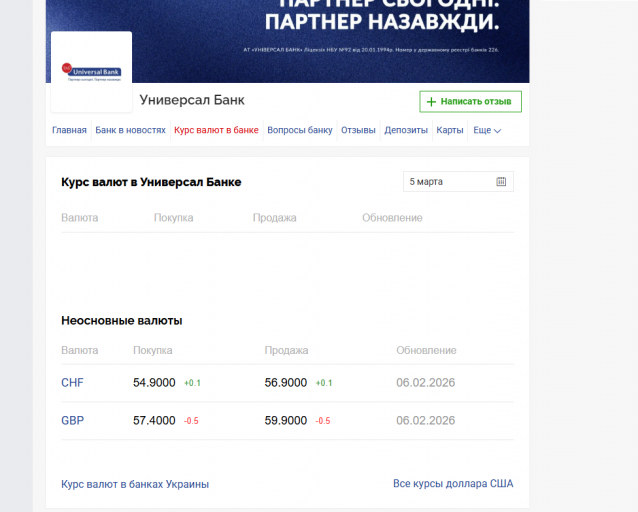Click the plus icon in Написать отзыв
This screenshot has width=638, height=512.
pos(431,102)
